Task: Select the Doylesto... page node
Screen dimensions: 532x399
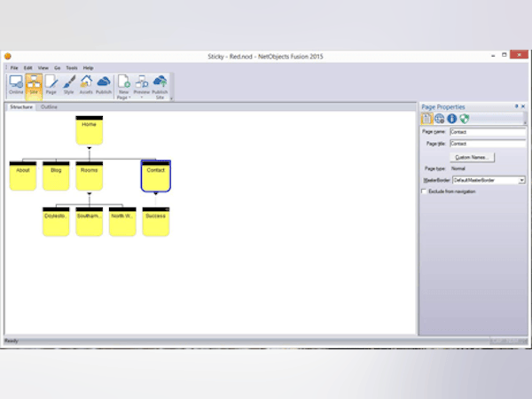Action: [x=56, y=222]
